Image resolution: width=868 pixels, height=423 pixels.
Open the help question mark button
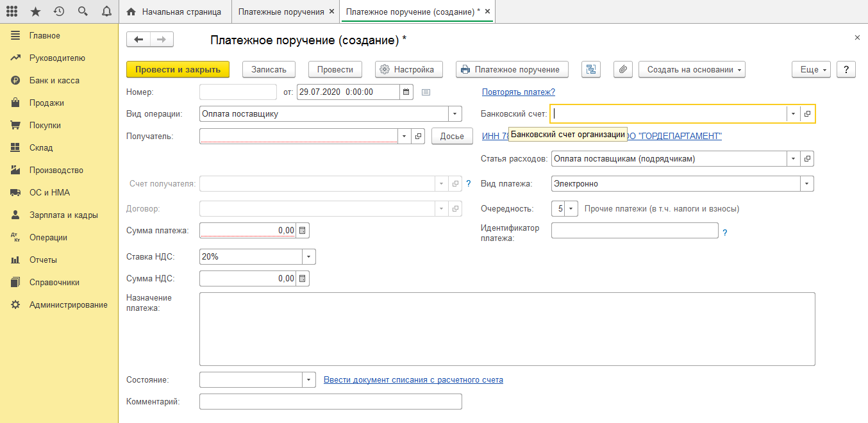coord(846,69)
